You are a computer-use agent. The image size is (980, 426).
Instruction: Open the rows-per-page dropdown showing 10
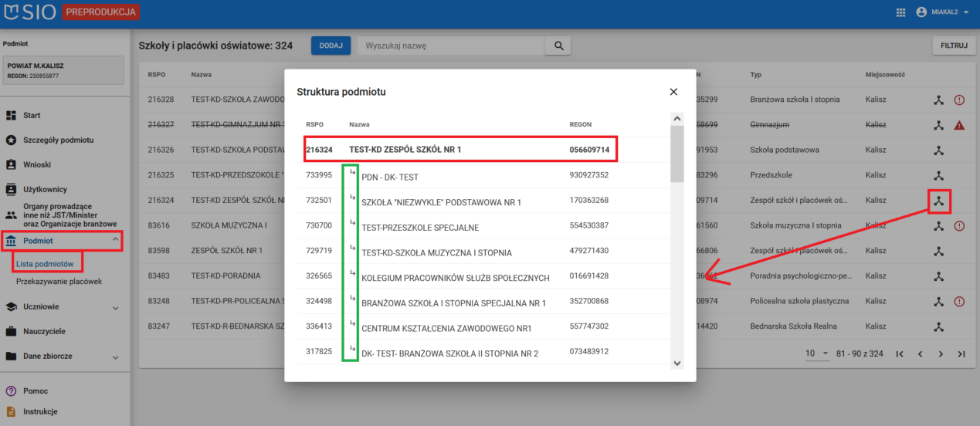click(x=816, y=353)
